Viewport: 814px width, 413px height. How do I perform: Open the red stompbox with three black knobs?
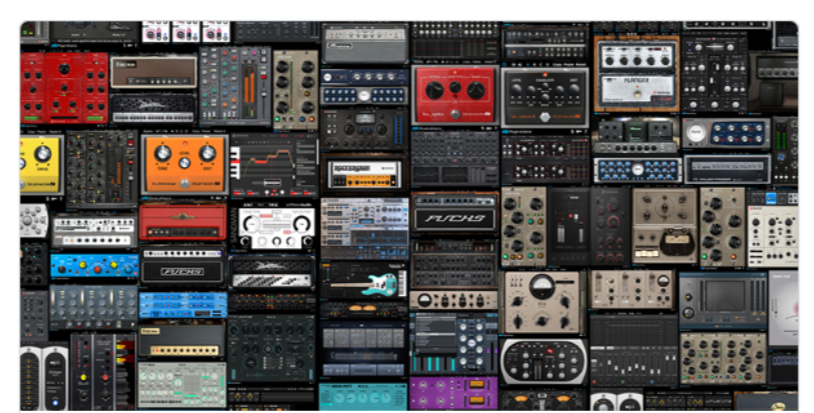point(455,94)
